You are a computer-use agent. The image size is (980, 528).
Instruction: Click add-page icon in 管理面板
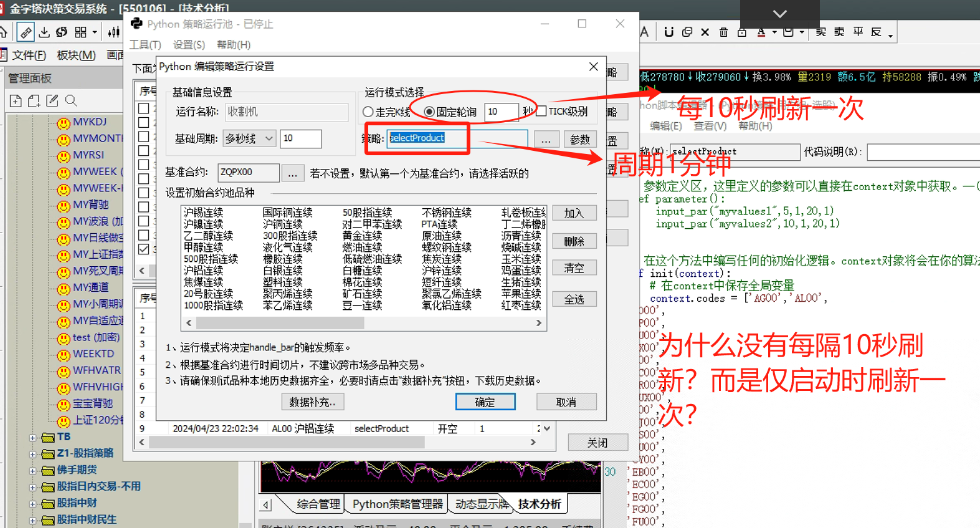point(34,100)
